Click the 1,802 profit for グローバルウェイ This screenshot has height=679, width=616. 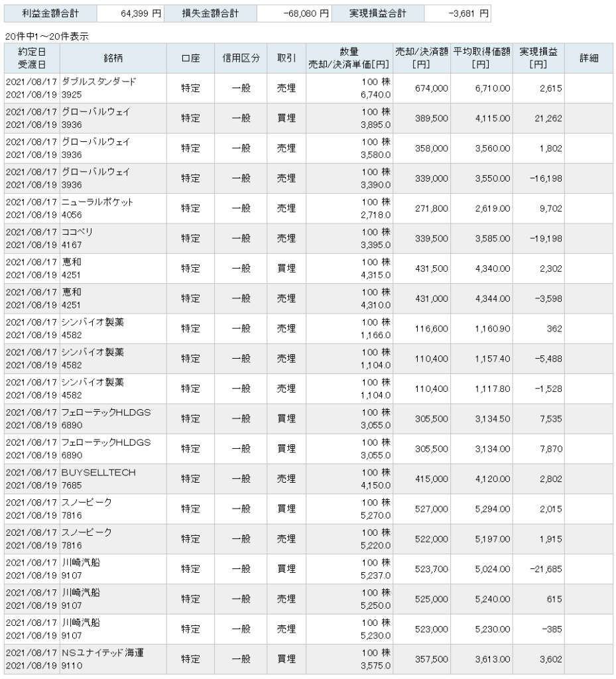click(x=550, y=149)
